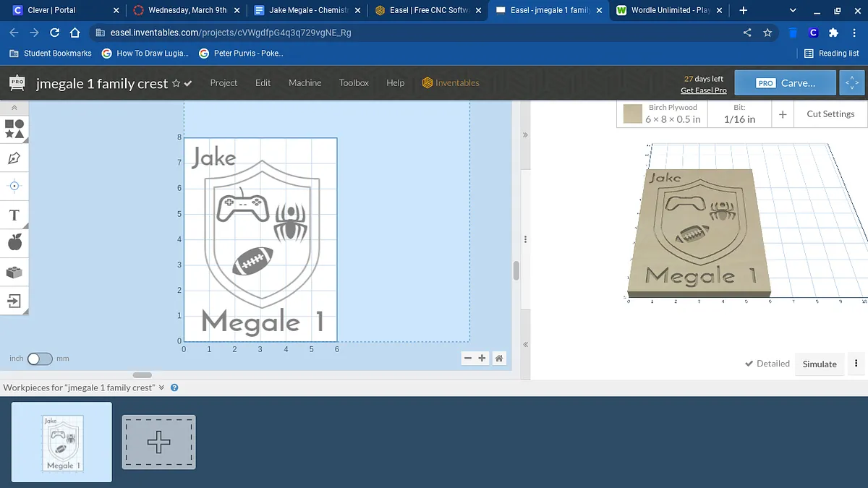Collapse the left tool panel chevron
The height and width of the screenshot is (488, 868).
tap(14, 108)
